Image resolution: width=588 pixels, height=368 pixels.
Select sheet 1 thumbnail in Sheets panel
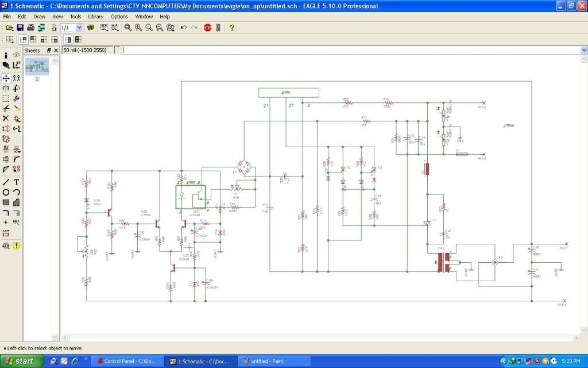[x=37, y=67]
